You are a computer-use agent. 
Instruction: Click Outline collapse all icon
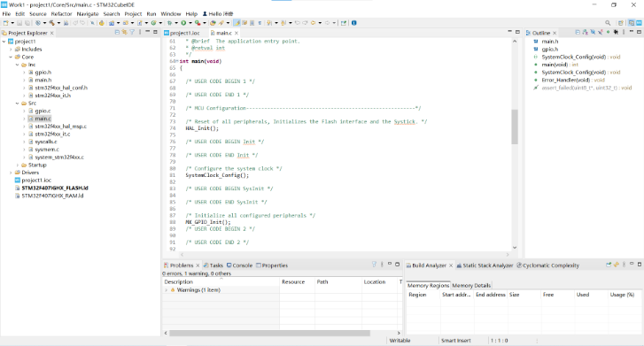pyautogui.click(x=578, y=33)
